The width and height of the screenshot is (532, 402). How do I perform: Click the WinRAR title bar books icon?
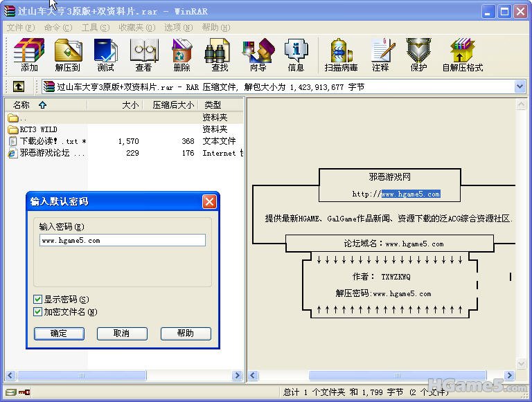(x=10, y=11)
